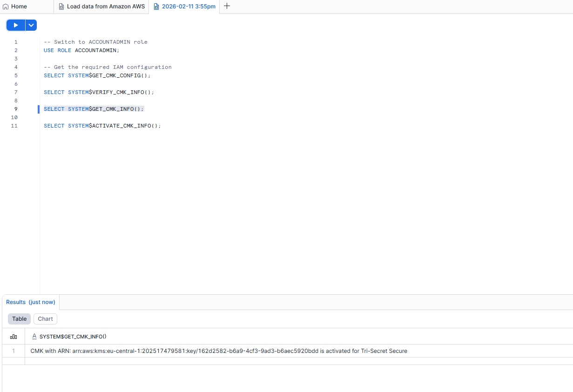
Task: Click the SELECT SYSTEM$VERIFY_CMK_INFO() line
Action: (99, 92)
